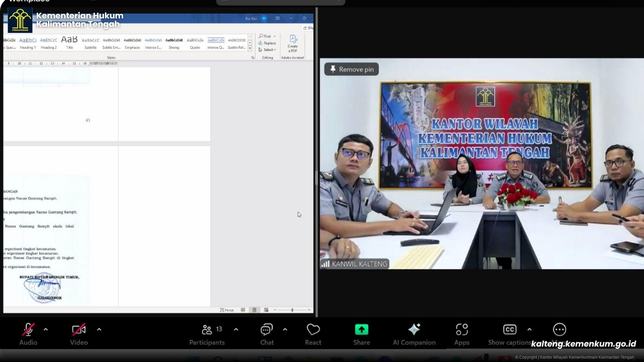644x362 pixels.
Task: Click the BUPATI KOTAWARINGIN TIMUR text
Action: [x=49, y=277]
